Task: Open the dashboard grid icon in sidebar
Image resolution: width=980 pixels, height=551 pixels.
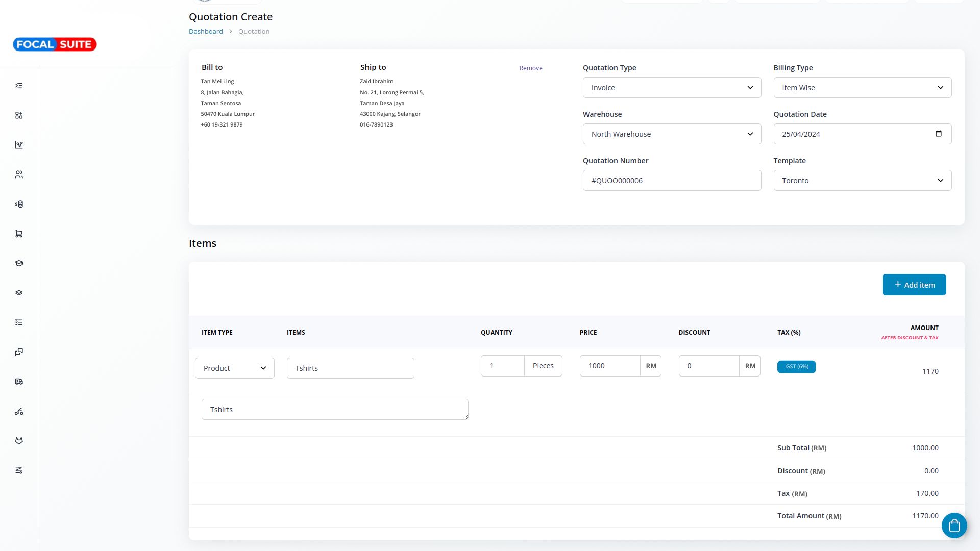Action: tap(19, 115)
